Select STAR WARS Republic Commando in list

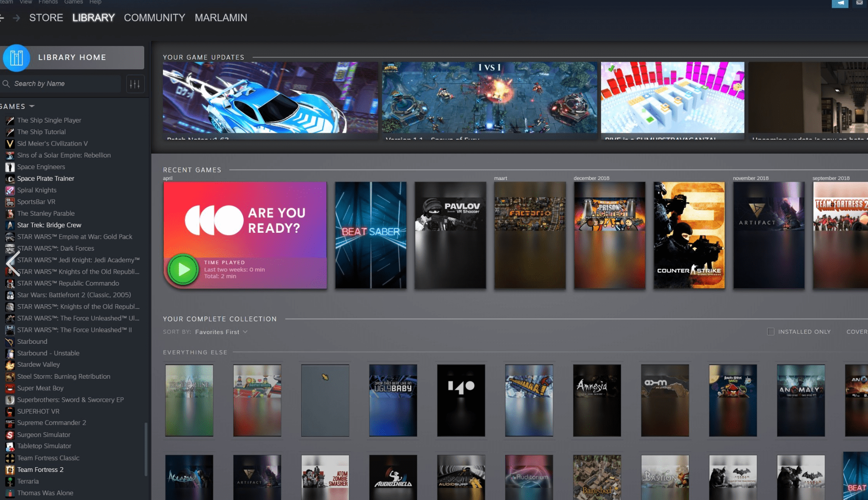[68, 283]
